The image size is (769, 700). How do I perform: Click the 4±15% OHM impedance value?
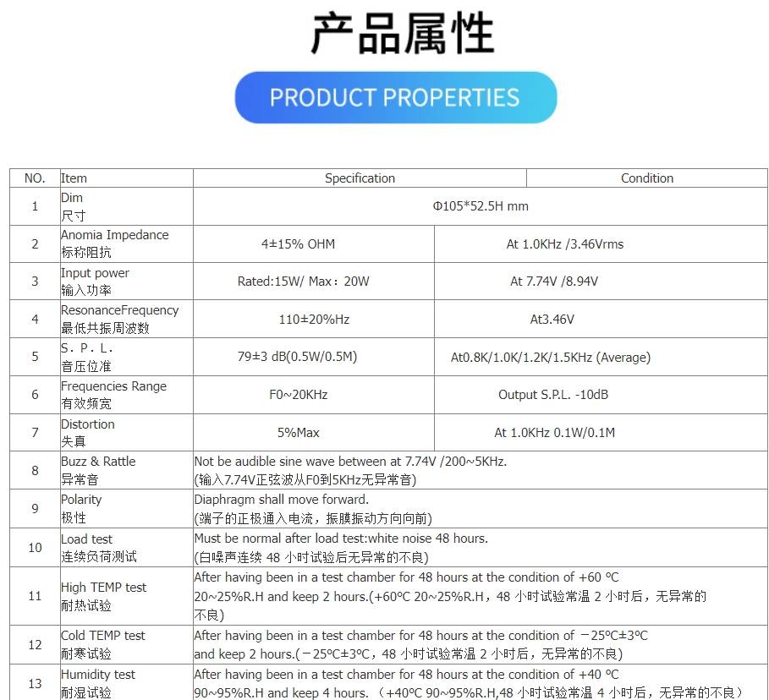298,244
